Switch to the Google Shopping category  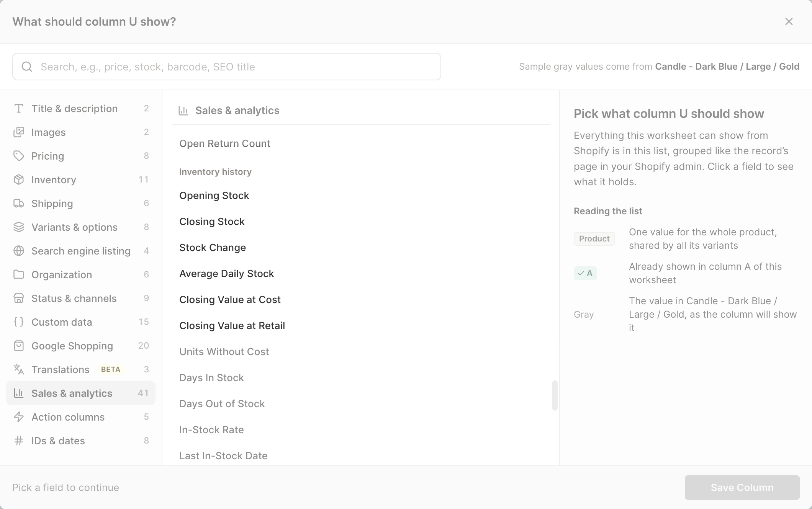pyautogui.click(x=81, y=346)
